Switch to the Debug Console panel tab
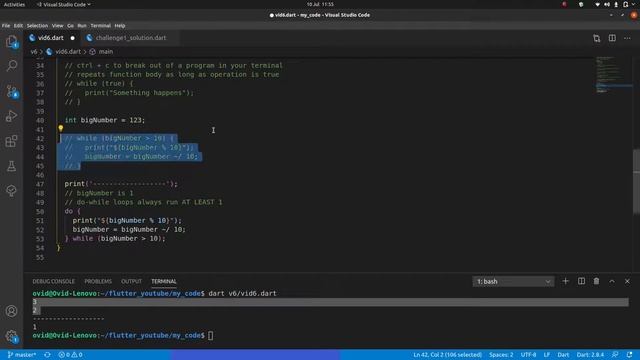 (53, 281)
